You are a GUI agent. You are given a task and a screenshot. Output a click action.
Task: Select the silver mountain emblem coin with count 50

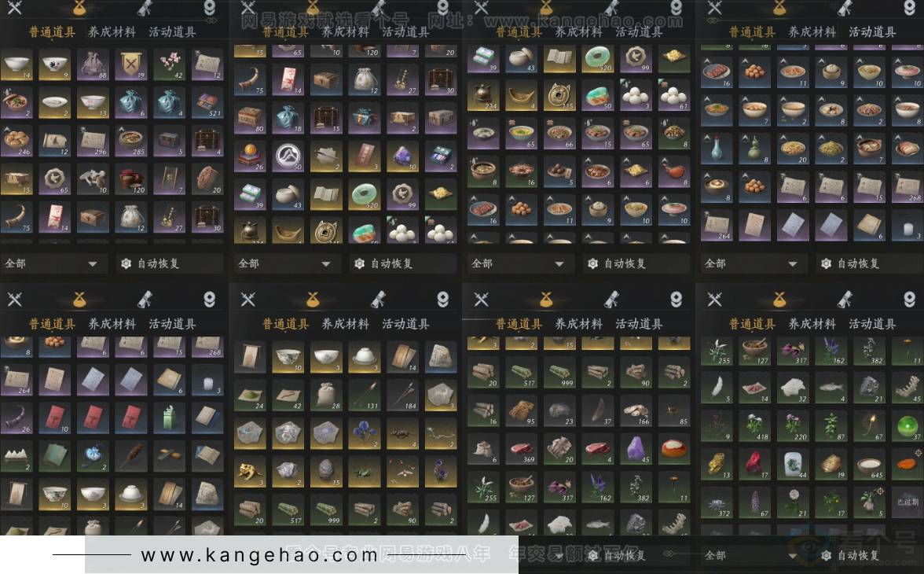(x=288, y=156)
